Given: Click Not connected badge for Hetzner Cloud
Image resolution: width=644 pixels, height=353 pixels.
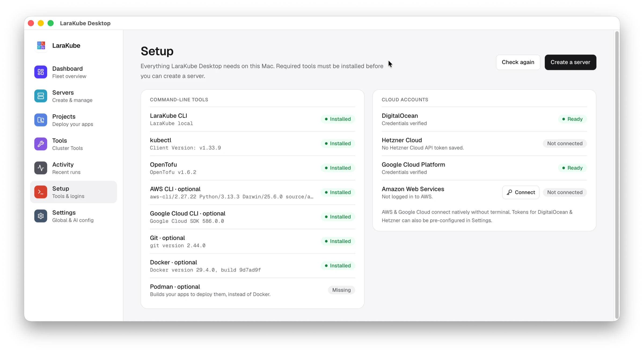Looking at the screenshot, I should click(x=565, y=143).
